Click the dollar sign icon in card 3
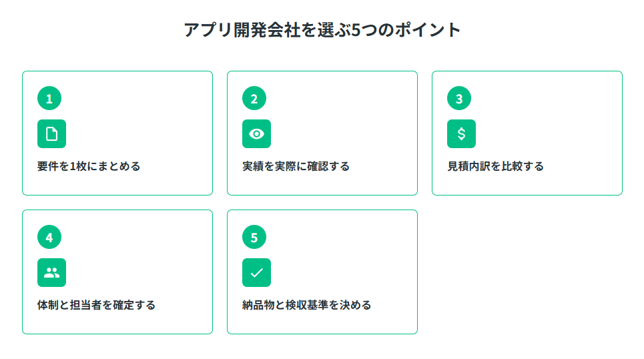Screen dimensions: 644x359 (x=461, y=133)
